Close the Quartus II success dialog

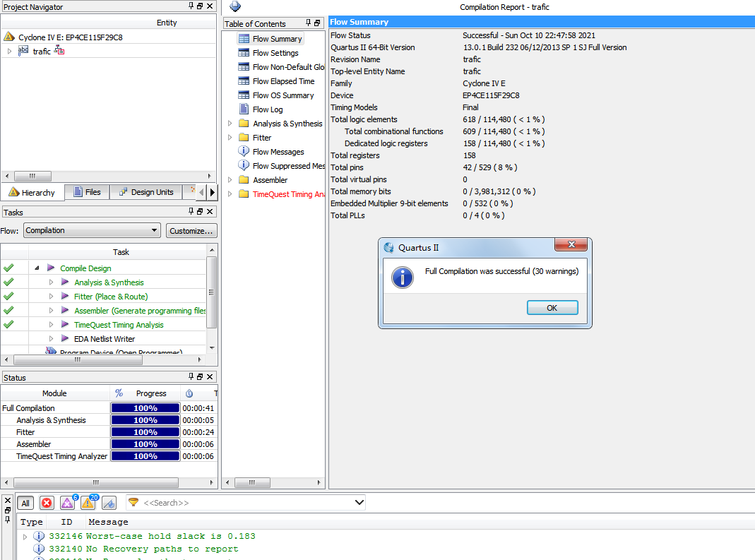coord(571,244)
